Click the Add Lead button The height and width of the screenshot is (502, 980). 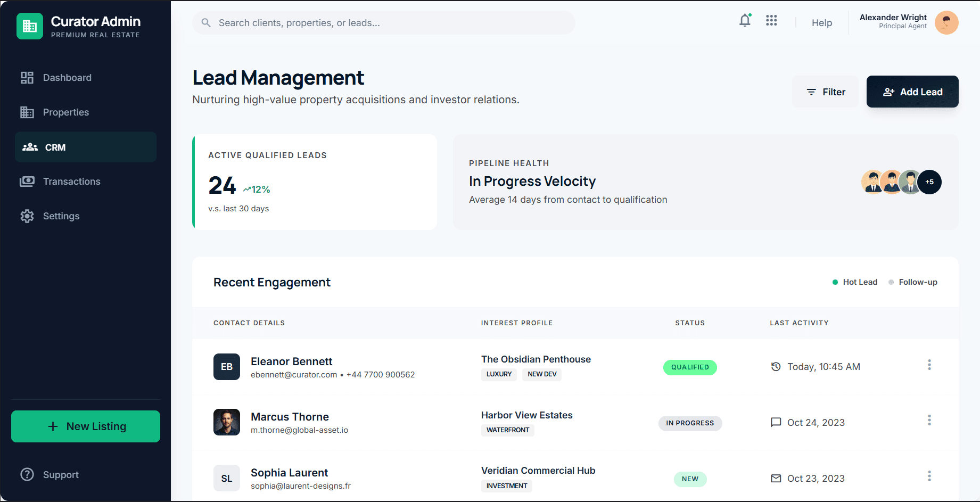(x=912, y=92)
